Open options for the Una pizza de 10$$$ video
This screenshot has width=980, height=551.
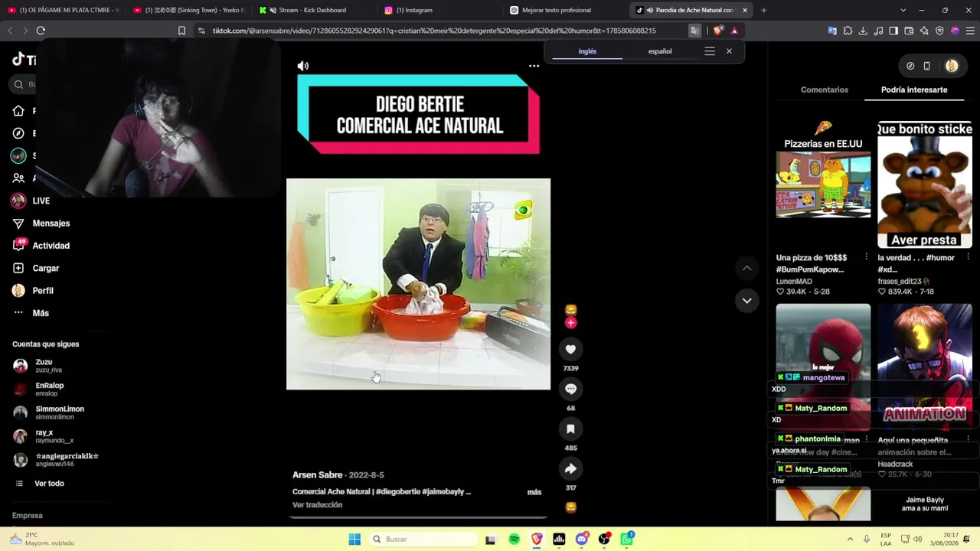866,258
